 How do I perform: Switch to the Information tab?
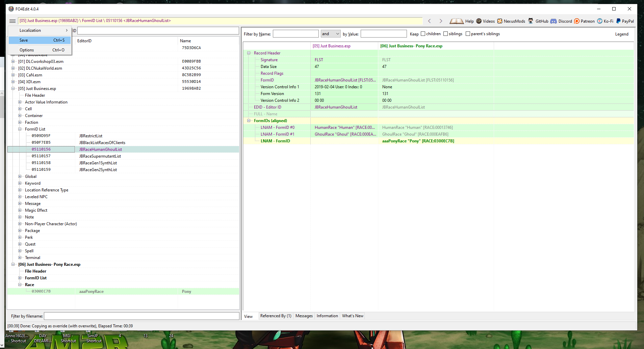[327, 316]
